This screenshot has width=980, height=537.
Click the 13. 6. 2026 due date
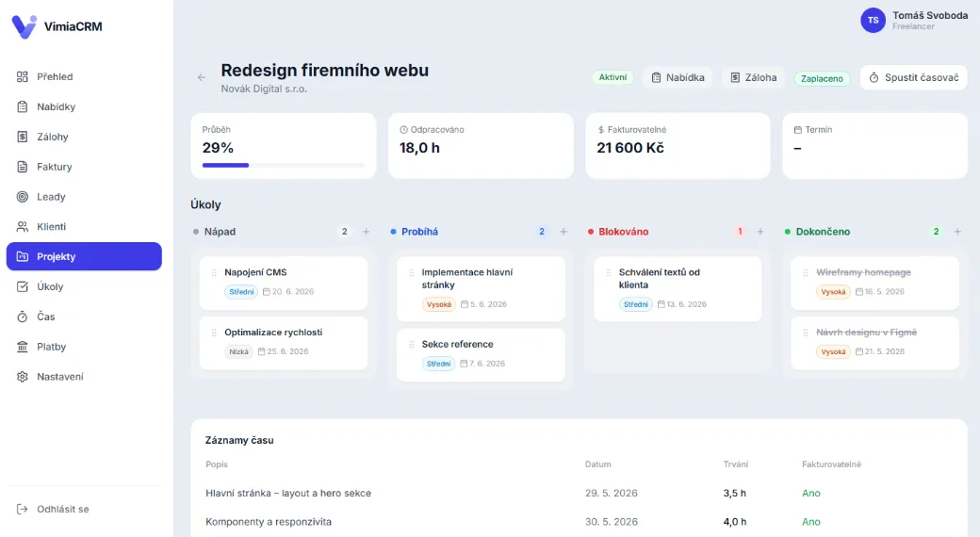point(682,304)
